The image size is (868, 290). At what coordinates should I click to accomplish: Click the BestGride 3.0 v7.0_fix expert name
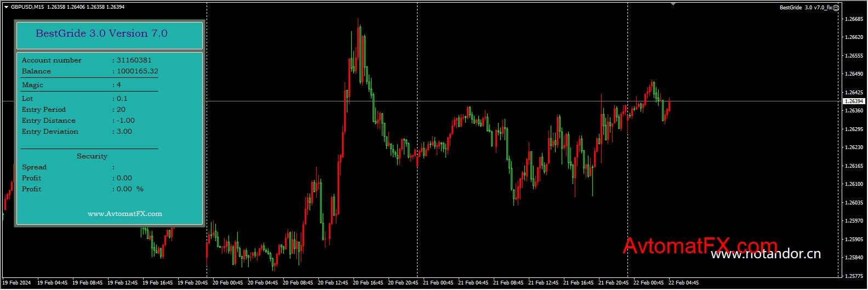click(x=805, y=8)
